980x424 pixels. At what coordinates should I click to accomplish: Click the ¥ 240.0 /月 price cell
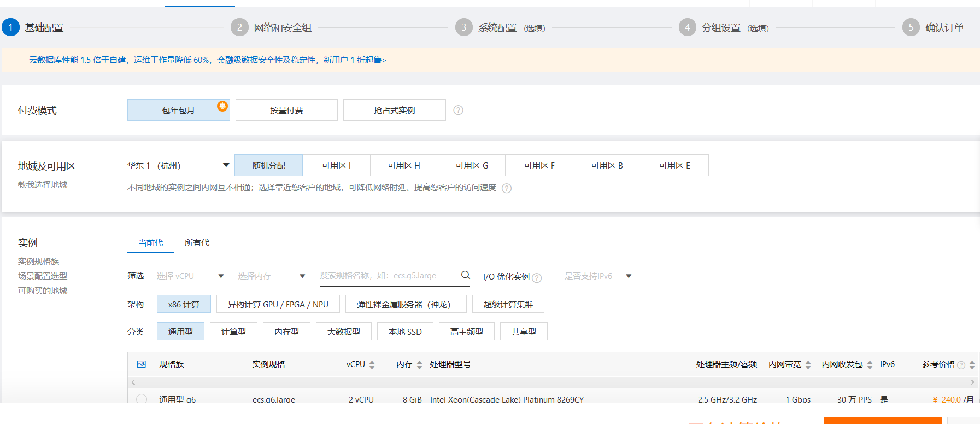tap(953, 399)
